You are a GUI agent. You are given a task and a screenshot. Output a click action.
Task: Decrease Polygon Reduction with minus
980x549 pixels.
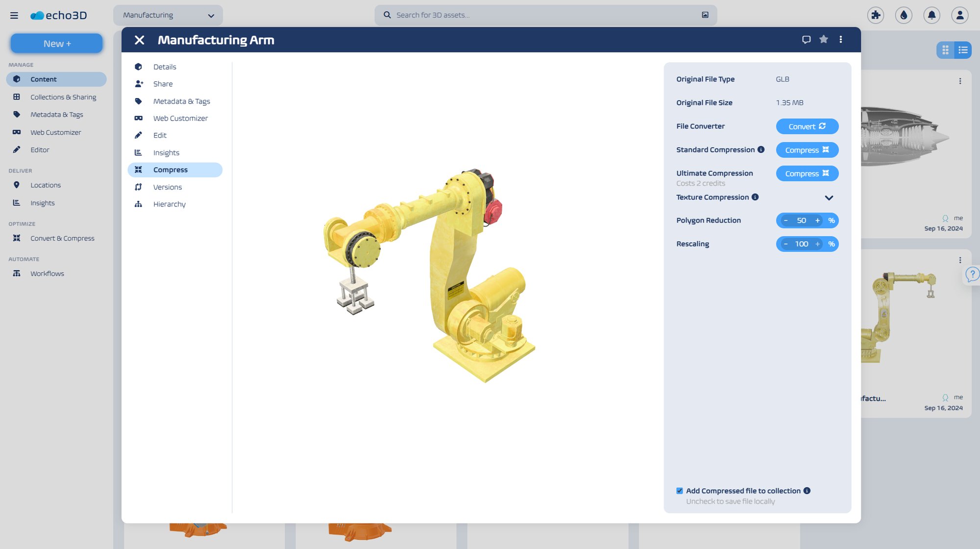coord(785,221)
